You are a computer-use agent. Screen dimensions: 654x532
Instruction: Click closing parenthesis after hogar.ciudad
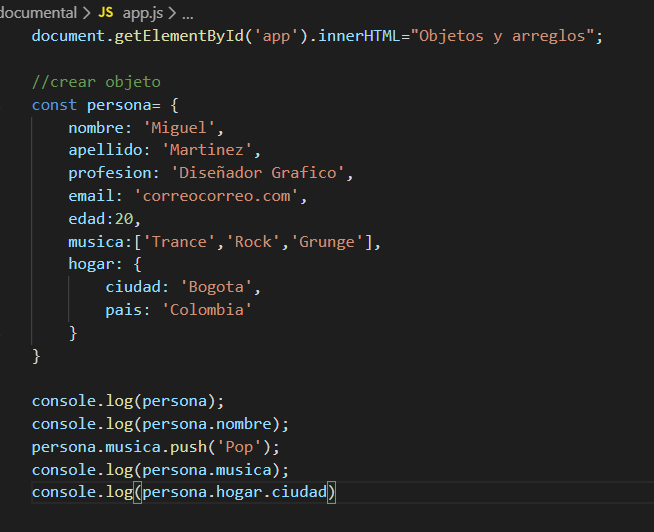(x=331, y=492)
